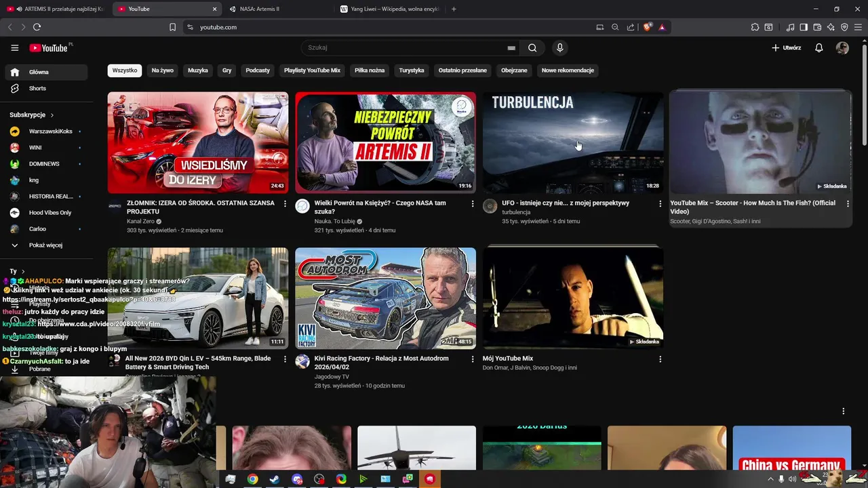Expand the Subskrypcje section arrow

tap(52, 115)
